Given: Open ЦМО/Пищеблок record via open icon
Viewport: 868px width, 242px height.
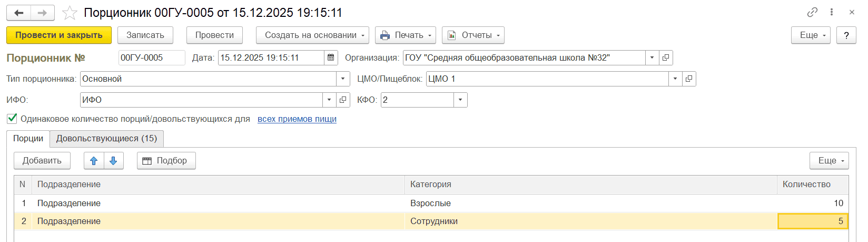Looking at the screenshot, I should (x=688, y=79).
